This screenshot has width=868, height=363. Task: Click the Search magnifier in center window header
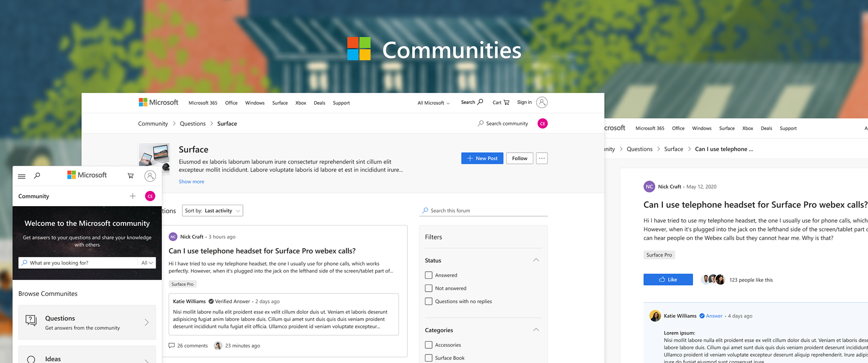(480, 102)
